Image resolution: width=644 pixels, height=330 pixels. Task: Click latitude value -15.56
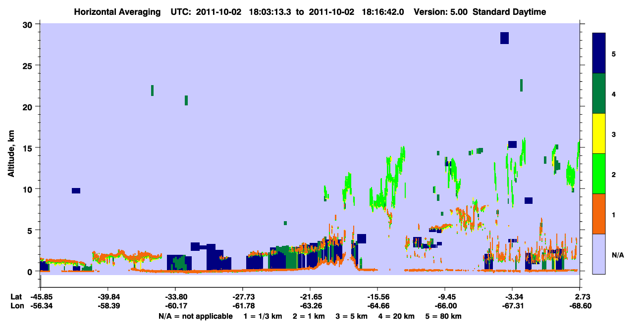(377, 297)
